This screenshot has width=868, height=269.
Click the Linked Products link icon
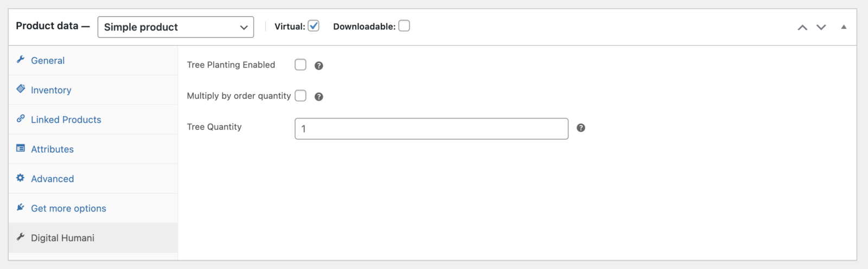click(21, 118)
